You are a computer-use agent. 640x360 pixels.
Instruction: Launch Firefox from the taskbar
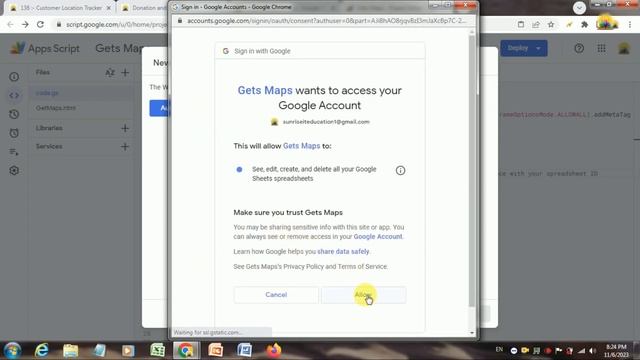(x=273, y=351)
